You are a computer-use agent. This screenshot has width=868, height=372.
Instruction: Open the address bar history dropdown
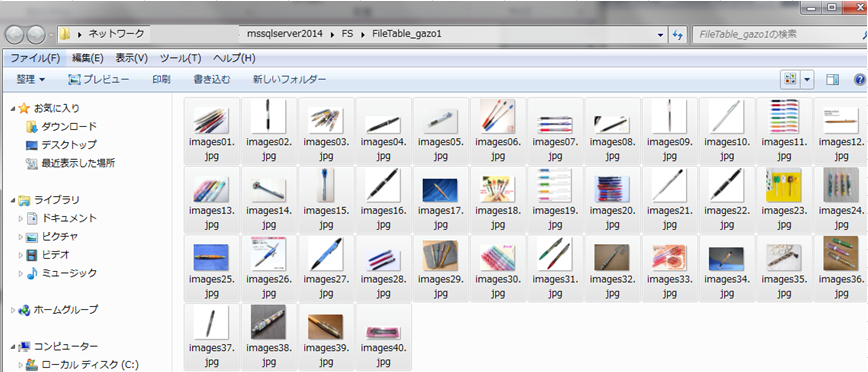pos(660,35)
